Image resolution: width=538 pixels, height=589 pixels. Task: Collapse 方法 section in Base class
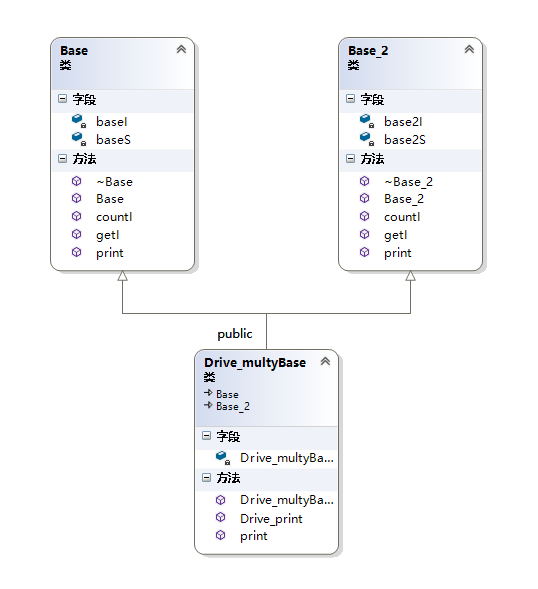(x=62, y=159)
